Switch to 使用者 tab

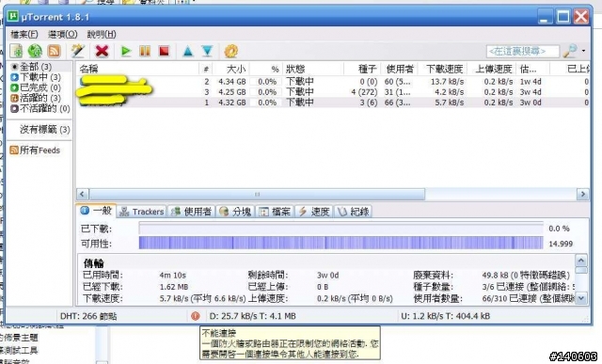[191, 212]
